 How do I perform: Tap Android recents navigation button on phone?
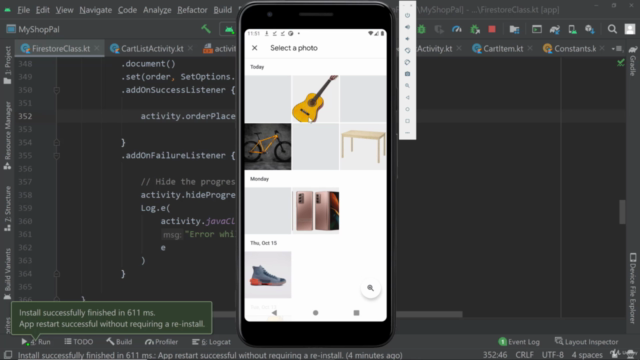point(356,313)
